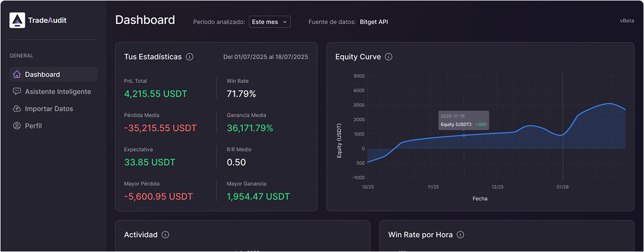The height and width of the screenshot is (252, 644).
Task: Click info icon next to Actividad
Action: [x=165, y=235]
